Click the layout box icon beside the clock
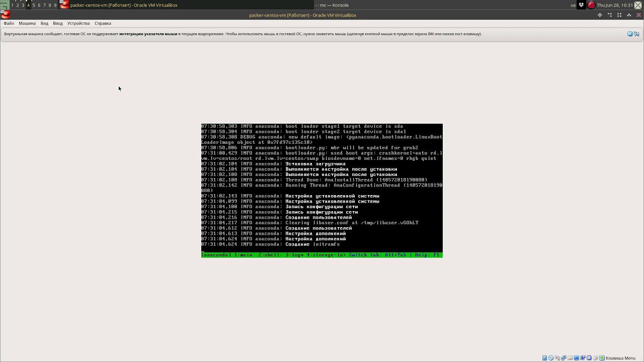The height and width of the screenshot is (362, 644). click(638, 5)
